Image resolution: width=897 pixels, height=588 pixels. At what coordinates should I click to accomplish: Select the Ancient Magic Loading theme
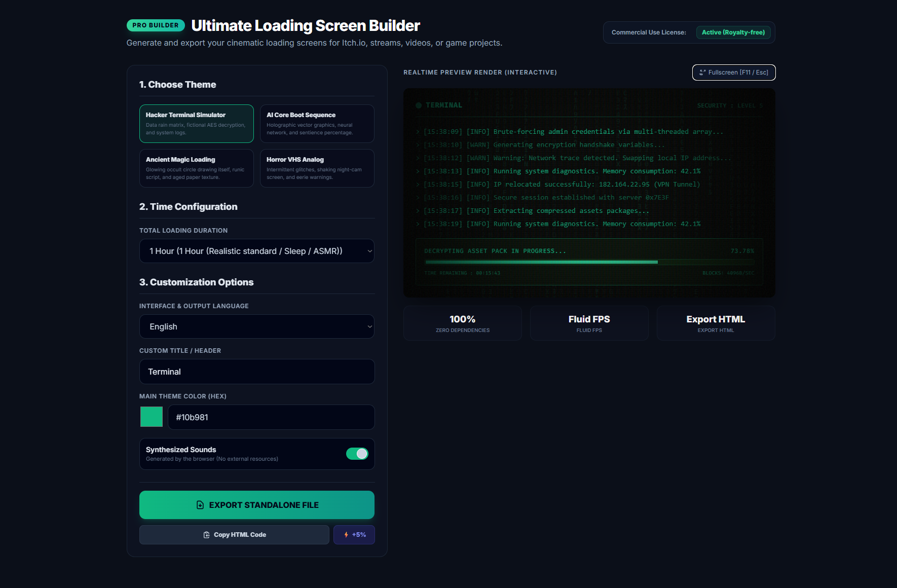pos(197,168)
